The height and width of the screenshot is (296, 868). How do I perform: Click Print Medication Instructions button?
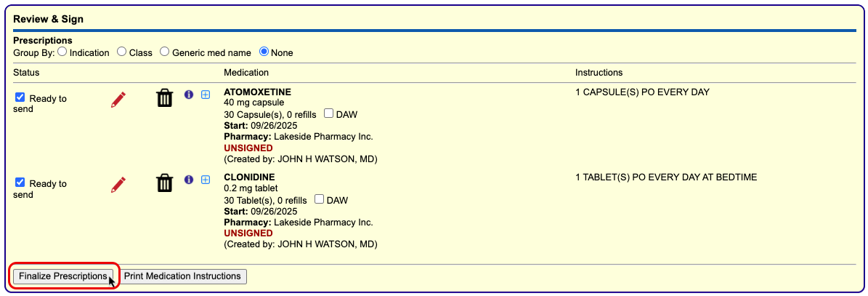pyautogui.click(x=182, y=276)
